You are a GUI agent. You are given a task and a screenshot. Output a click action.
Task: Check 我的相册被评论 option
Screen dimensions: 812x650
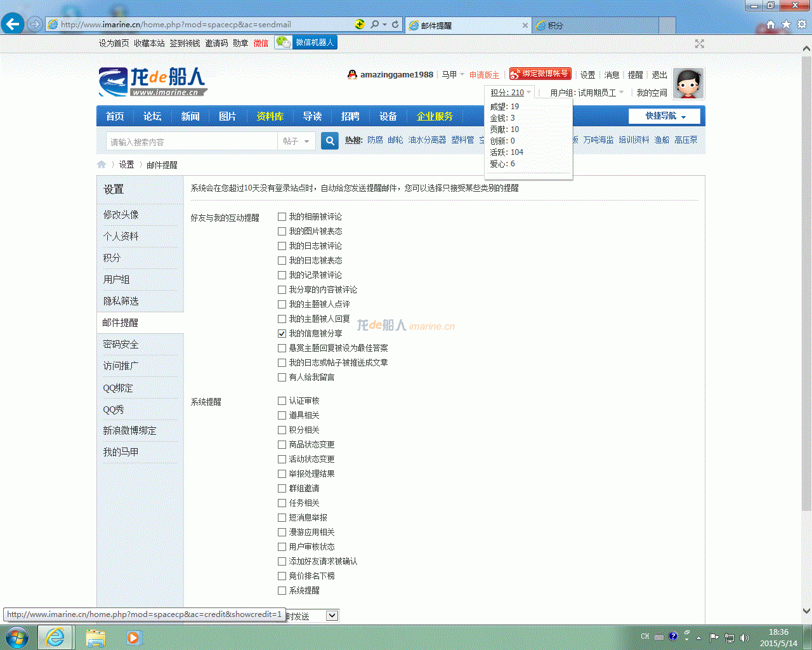282,217
